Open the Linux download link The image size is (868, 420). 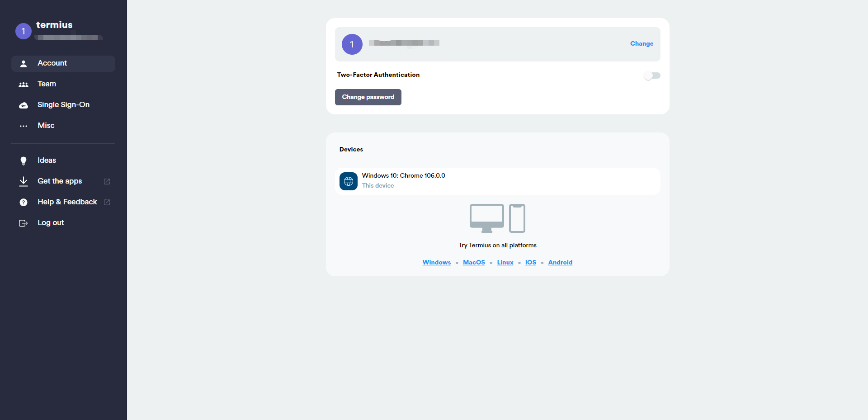pyautogui.click(x=505, y=263)
